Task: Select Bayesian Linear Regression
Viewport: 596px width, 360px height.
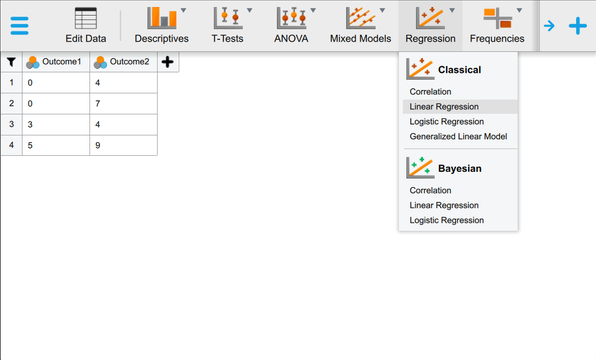Action: coord(460,205)
